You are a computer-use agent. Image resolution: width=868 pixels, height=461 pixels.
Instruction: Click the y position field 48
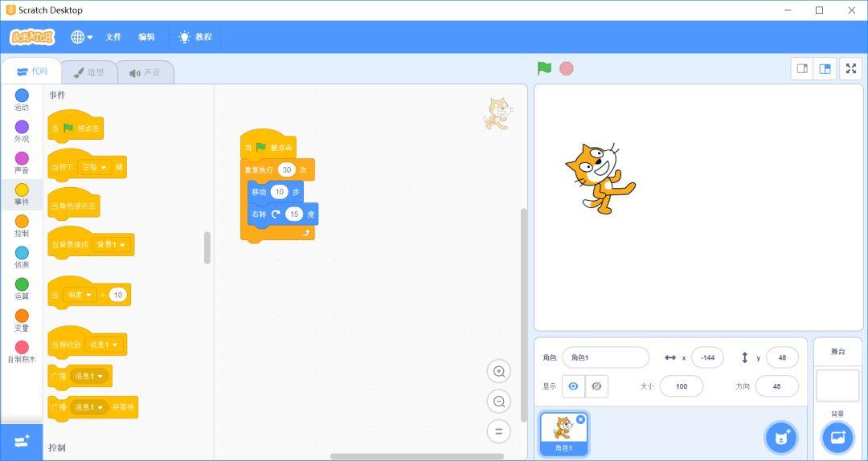pos(782,357)
